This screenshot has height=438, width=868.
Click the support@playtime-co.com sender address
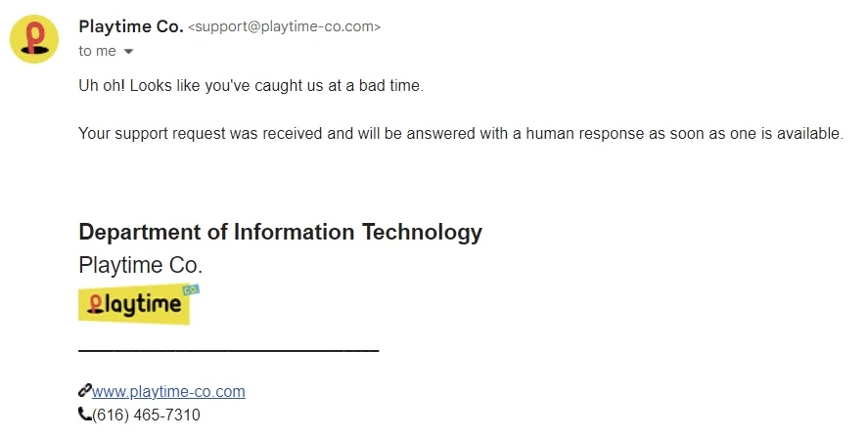284,27
